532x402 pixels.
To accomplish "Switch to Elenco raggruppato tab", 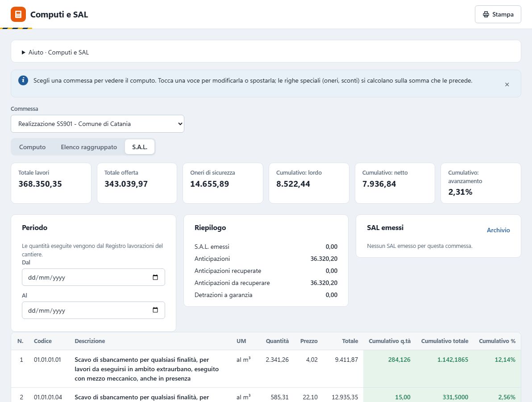I will (89, 147).
